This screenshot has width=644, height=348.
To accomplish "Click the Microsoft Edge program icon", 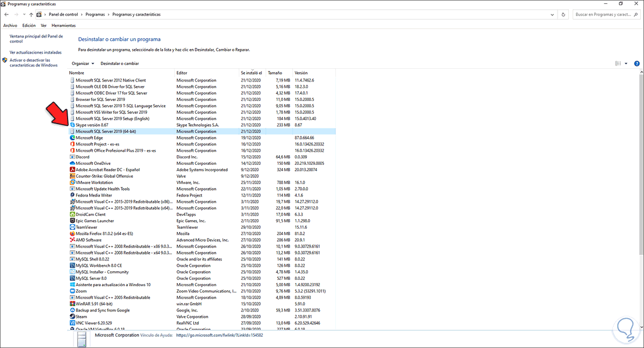I will [x=72, y=137].
